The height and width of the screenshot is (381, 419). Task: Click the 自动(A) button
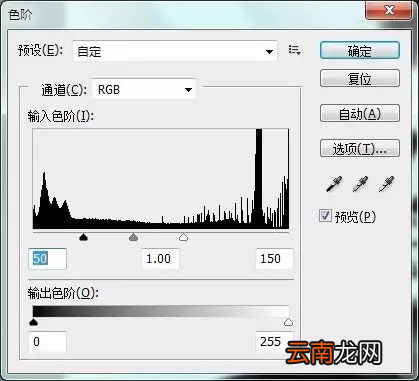point(360,114)
